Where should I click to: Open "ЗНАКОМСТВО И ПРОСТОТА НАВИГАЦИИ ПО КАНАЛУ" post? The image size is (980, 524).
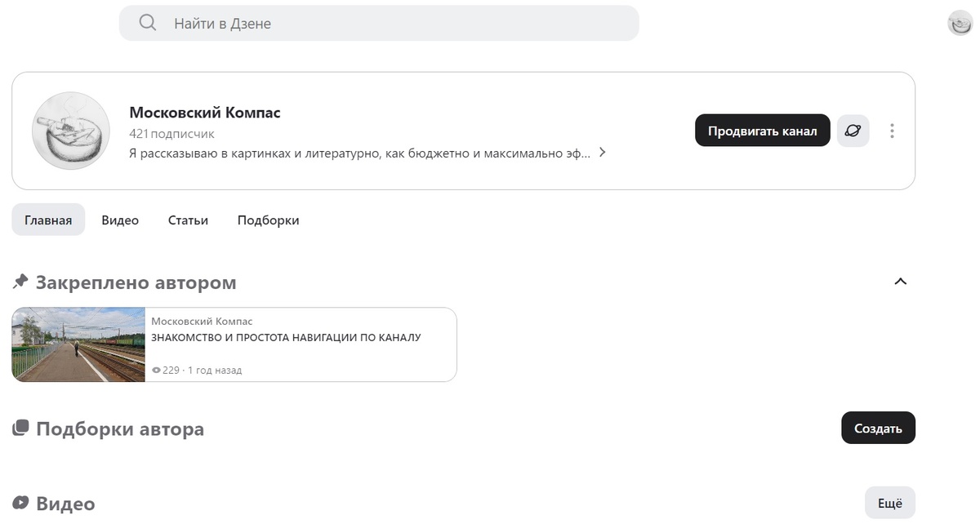point(286,337)
